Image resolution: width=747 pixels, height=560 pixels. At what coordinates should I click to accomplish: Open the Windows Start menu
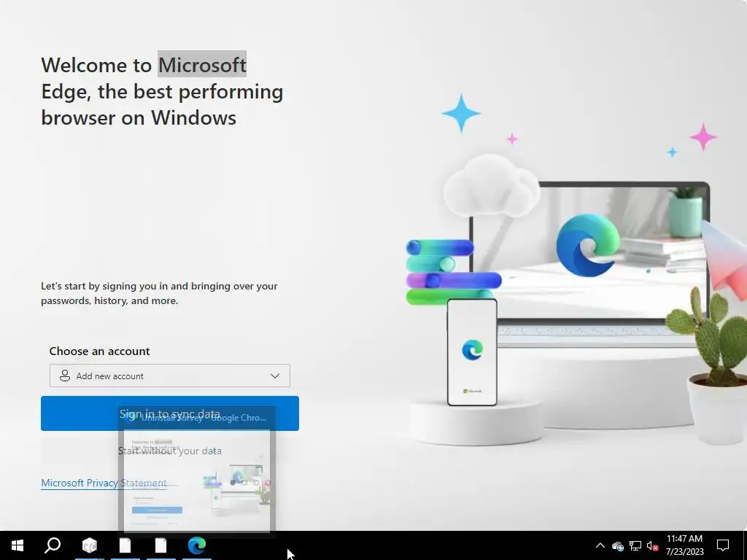click(18, 545)
